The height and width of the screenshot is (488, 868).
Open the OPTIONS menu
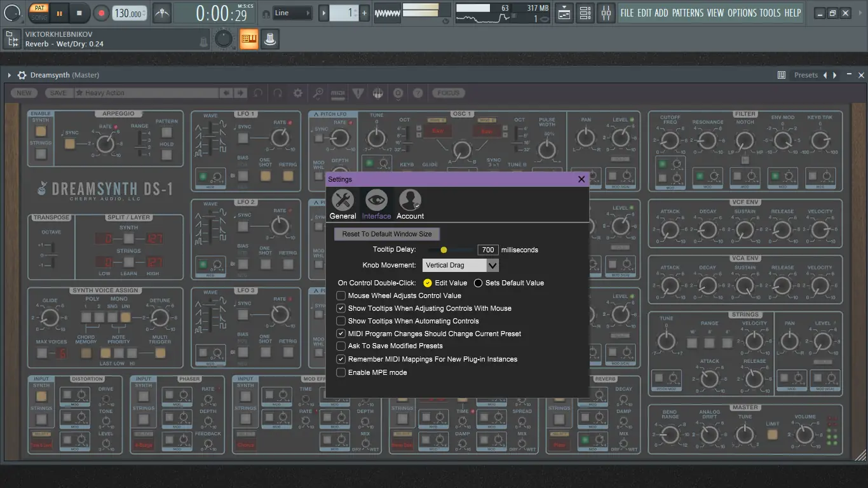[742, 13]
